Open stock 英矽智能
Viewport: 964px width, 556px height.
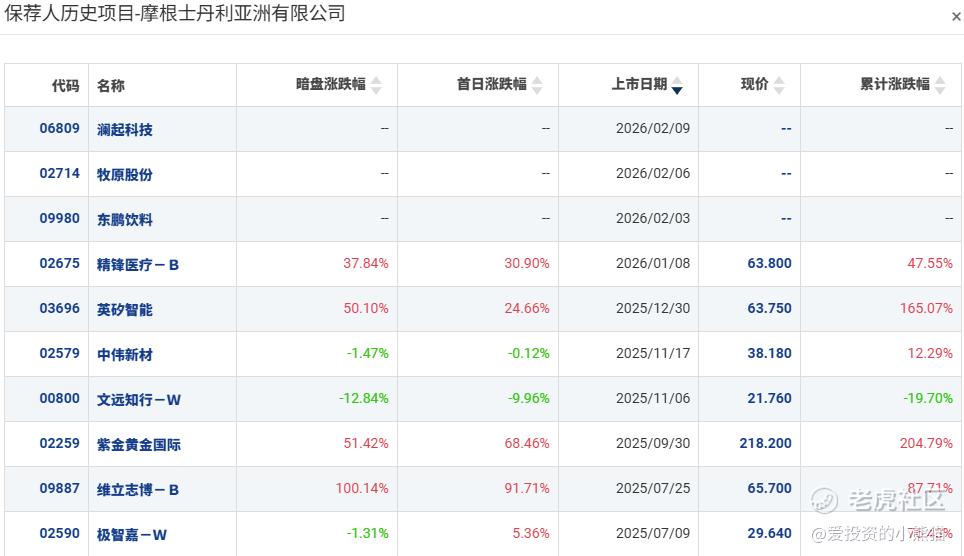coord(125,309)
